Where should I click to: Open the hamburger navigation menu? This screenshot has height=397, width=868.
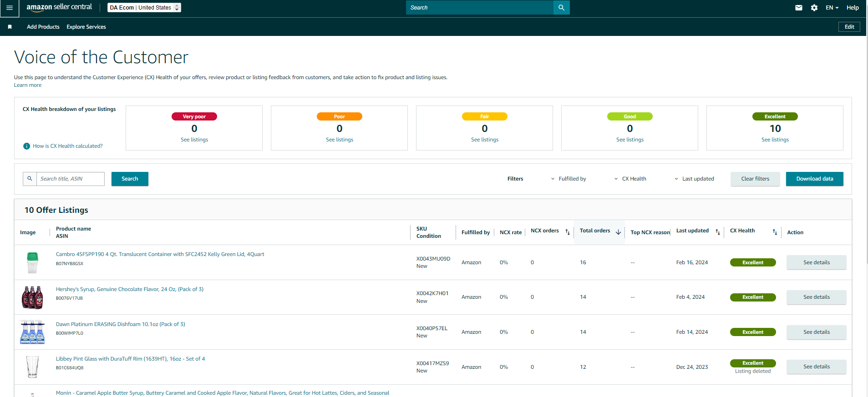(9, 8)
